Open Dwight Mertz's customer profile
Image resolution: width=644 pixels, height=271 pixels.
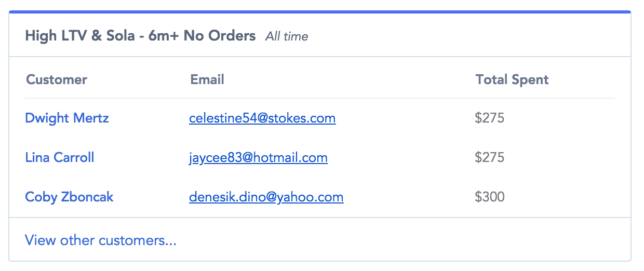point(67,118)
